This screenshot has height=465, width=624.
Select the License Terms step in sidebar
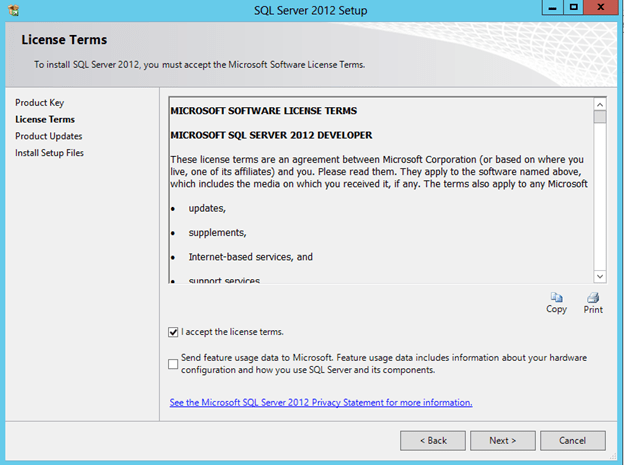[x=44, y=119]
